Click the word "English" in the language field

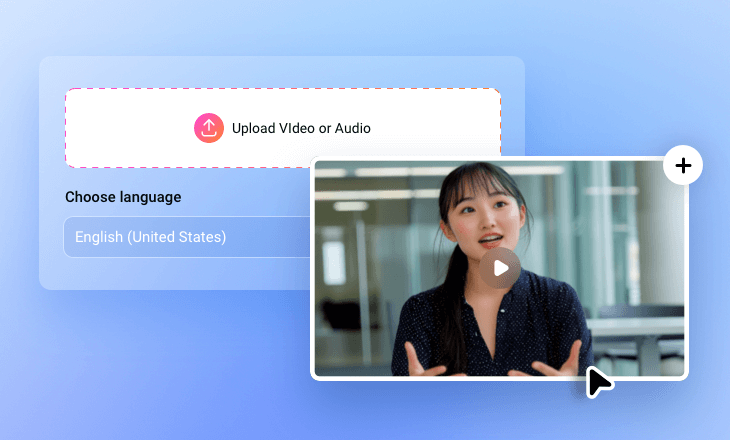[x=98, y=237]
